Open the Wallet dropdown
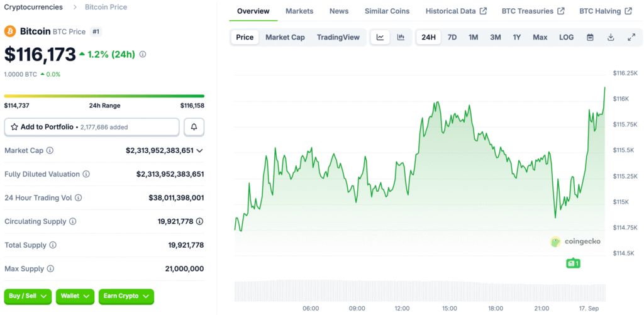 tap(75, 296)
